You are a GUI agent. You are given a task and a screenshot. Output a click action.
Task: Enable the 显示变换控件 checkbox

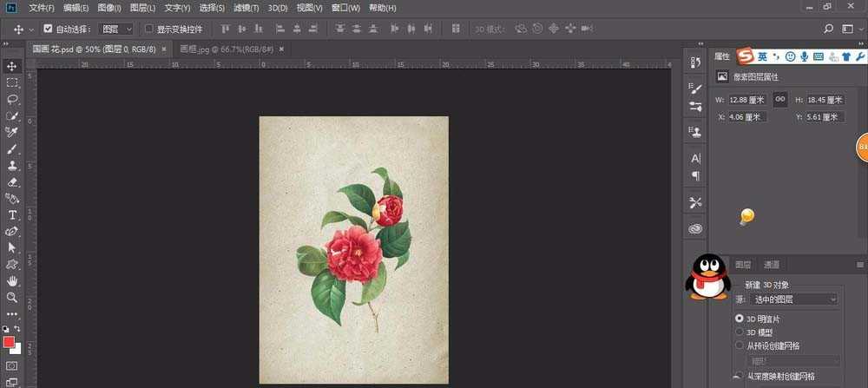(x=148, y=29)
